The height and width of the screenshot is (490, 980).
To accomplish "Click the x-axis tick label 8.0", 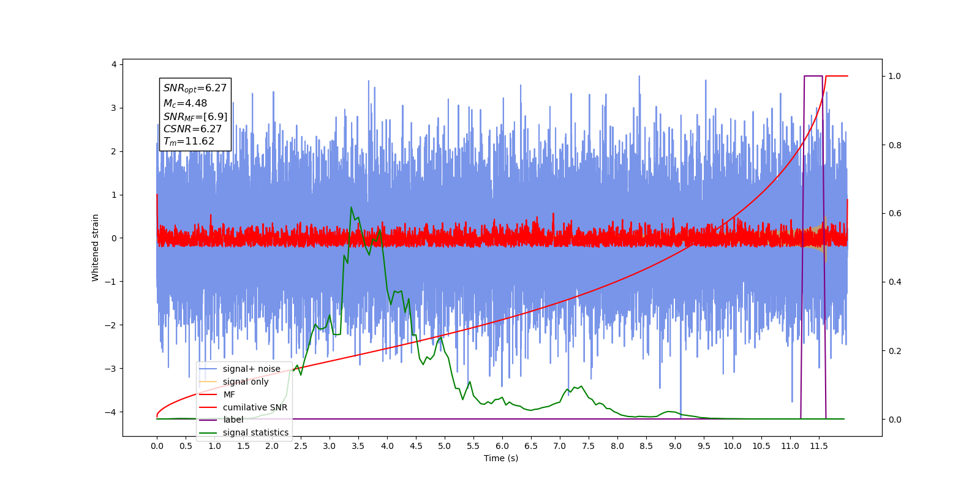I will click(x=617, y=446).
